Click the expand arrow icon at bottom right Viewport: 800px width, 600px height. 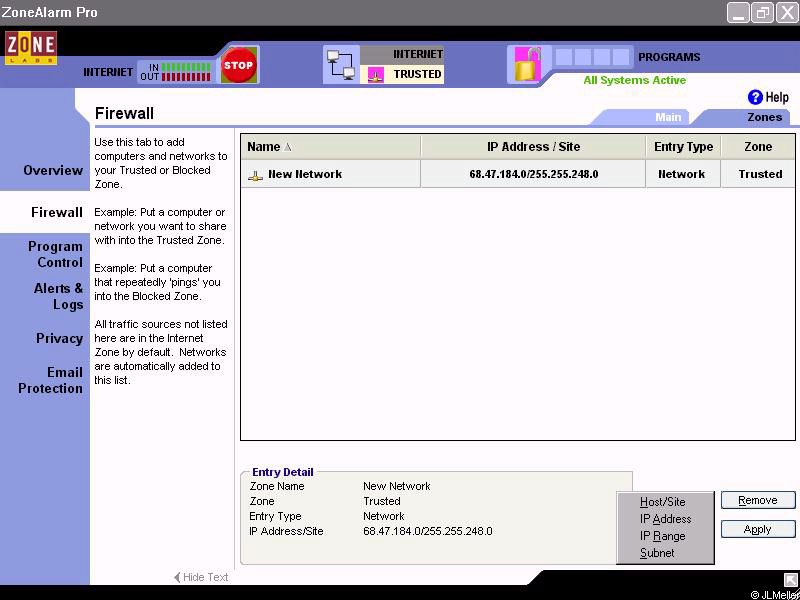click(790, 580)
